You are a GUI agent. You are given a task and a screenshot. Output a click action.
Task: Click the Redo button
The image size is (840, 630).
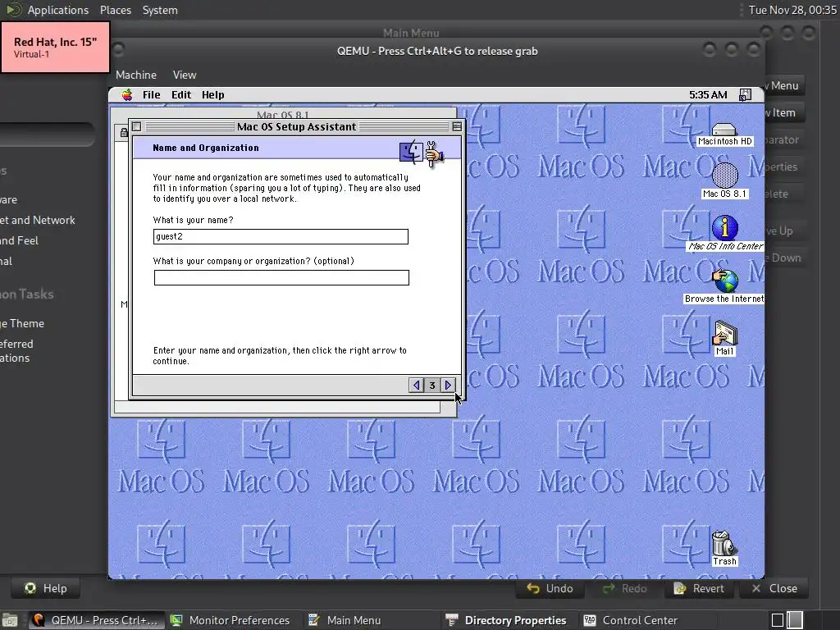(x=624, y=588)
